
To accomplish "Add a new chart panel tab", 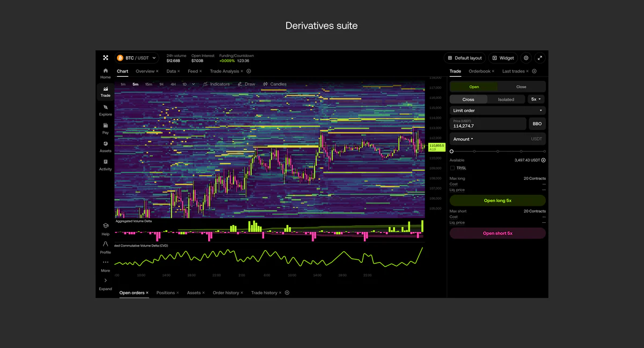I will click(248, 71).
